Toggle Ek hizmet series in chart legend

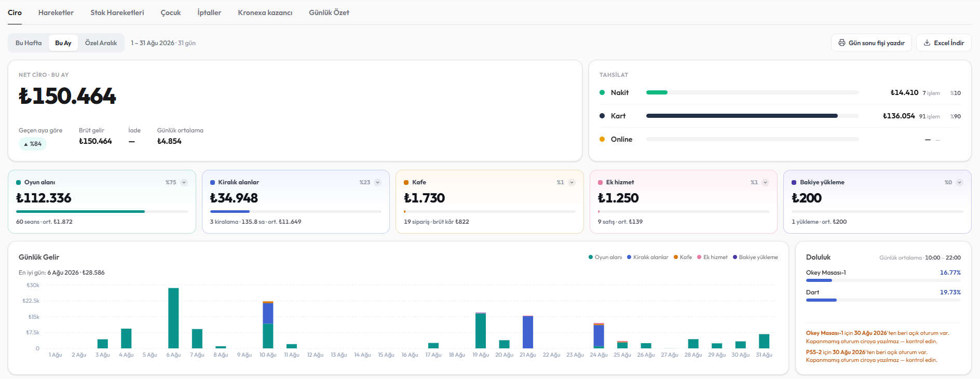coord(712,257)
